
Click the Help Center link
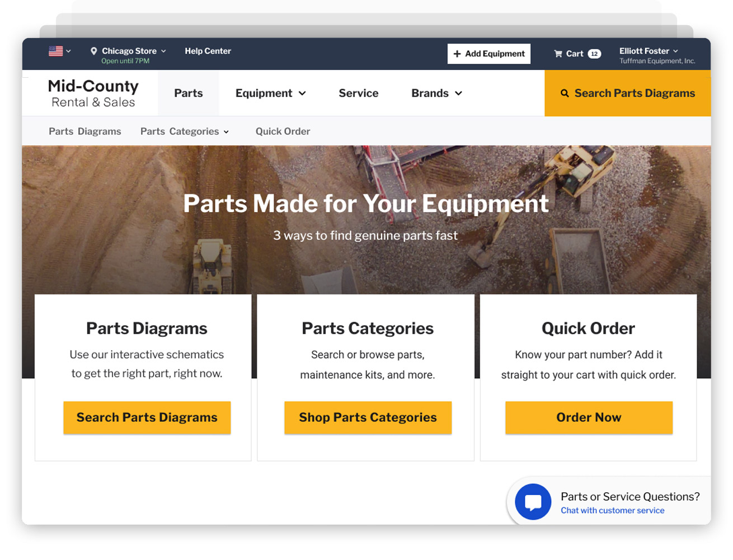[x=208, y=50]
